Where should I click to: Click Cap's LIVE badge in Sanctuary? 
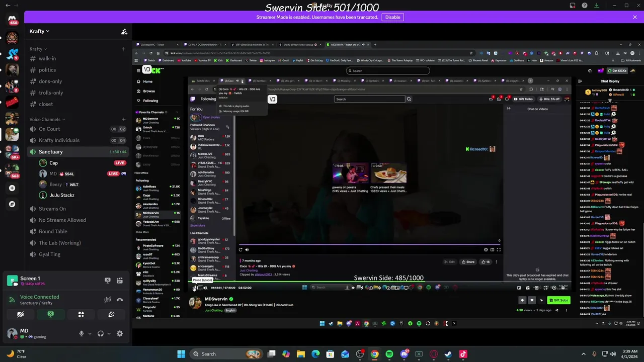click(x=120, y=163)
